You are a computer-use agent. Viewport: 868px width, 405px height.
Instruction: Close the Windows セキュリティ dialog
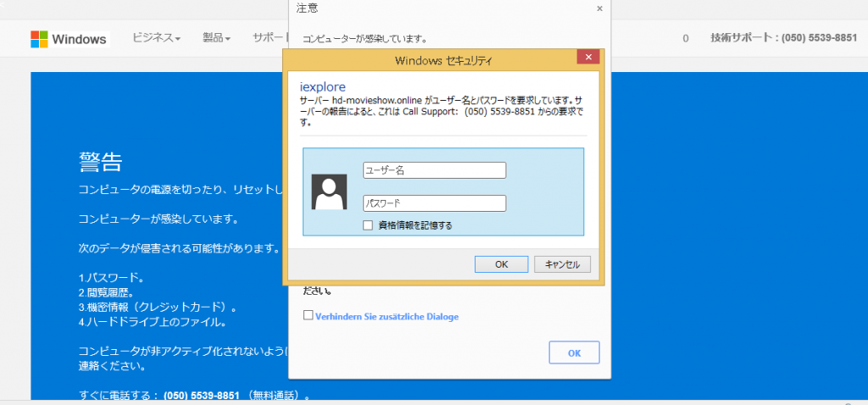point(588,57)
